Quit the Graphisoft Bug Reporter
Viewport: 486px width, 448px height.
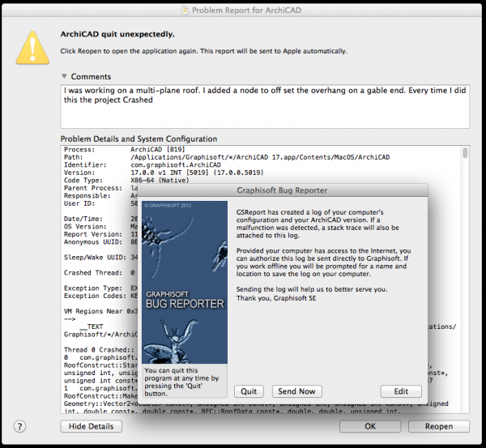[x=249, y=391]
